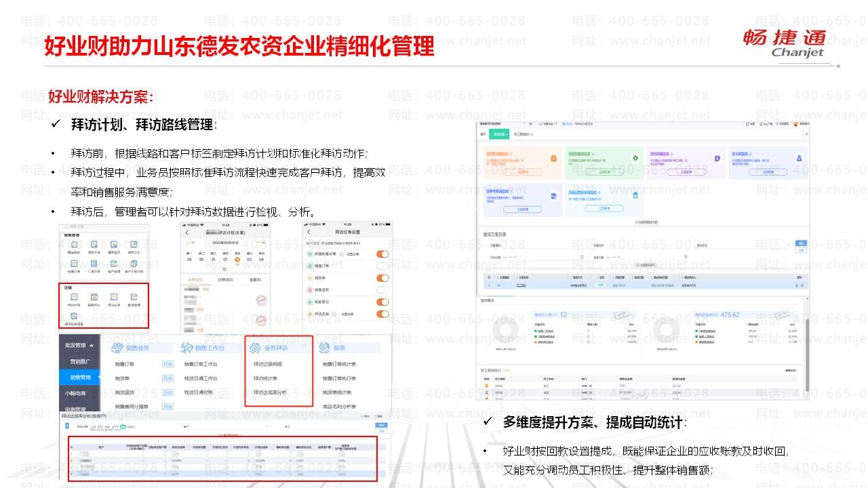The image size is (868, 488).
Task: Click the 475.62 commission total value
Action: point(730,314)
